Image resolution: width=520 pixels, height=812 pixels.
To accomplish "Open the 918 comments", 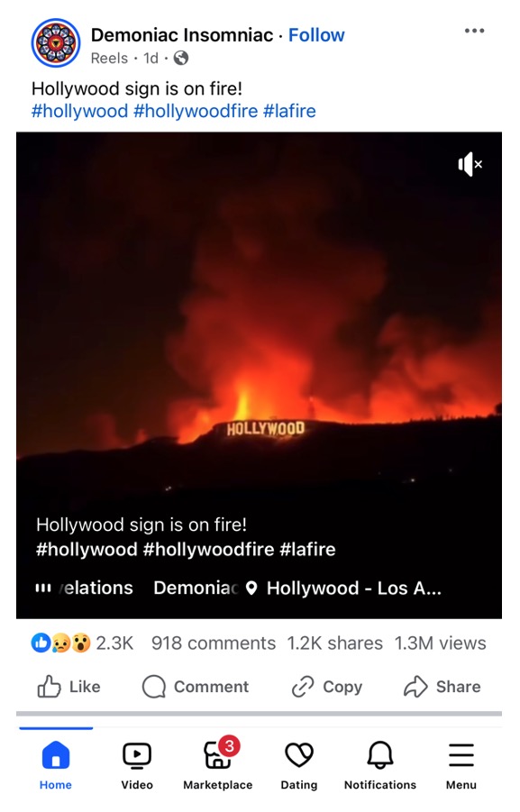I will click(x=214, y=643).
